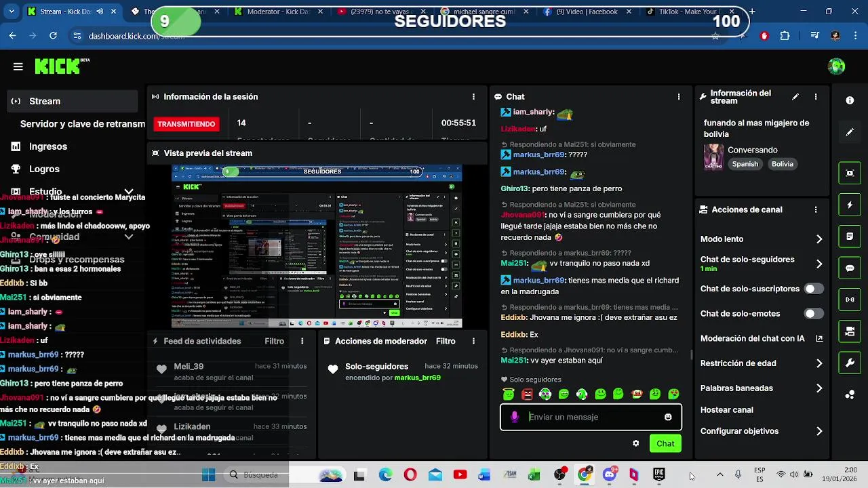Toggle the lightning activity feed panel icon
Screen dimensions: 868x488
(x=850, y=205)
